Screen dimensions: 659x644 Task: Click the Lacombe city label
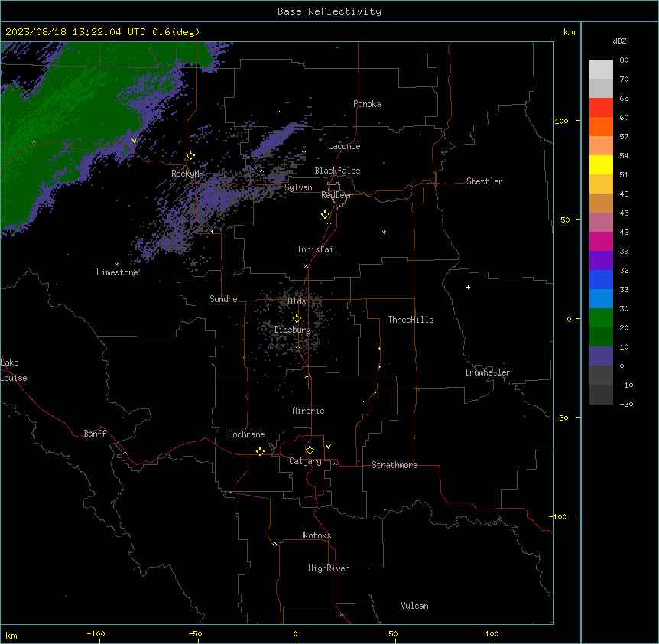point(344,146)
